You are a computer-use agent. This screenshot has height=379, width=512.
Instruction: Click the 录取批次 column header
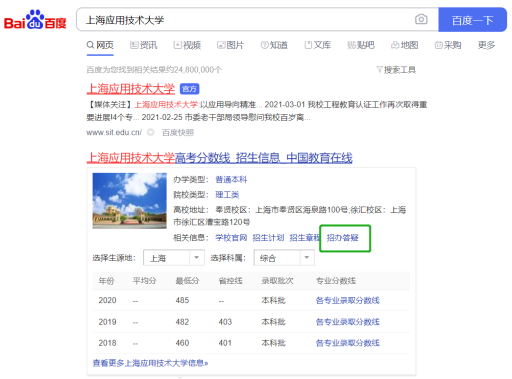tap(277, 281)
